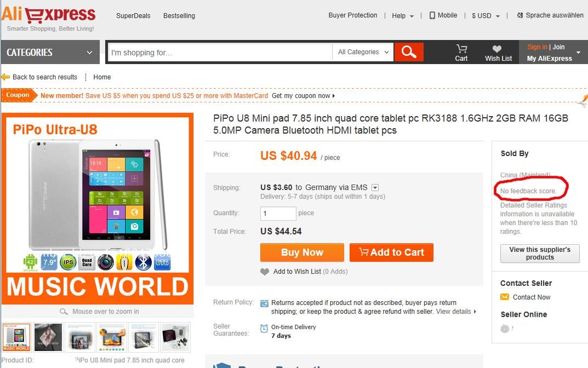Click the language selection icon
The image size is (588, 368).
point(520,15)
